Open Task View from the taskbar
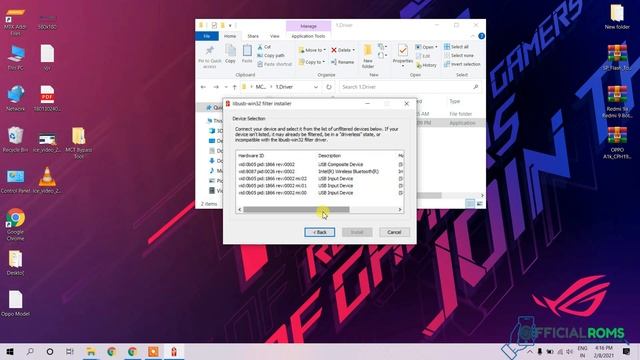Viewport: 640px width, 360px height. 70,351
